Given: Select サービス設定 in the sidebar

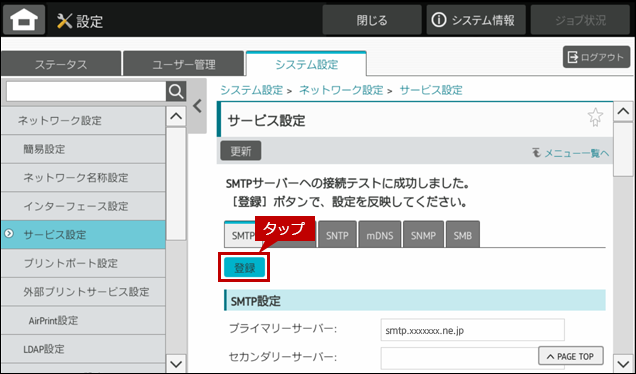Looking at the screenshot, I should [83, 234].
